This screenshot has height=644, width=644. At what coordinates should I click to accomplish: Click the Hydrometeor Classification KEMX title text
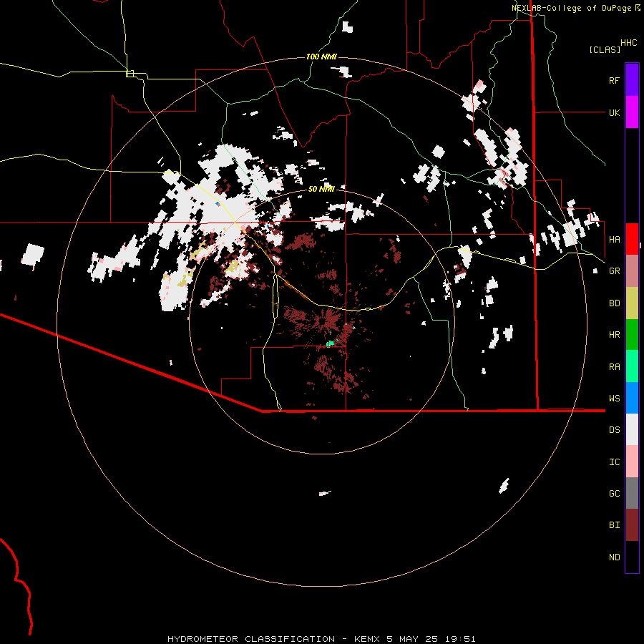click(x=321, y=639)
